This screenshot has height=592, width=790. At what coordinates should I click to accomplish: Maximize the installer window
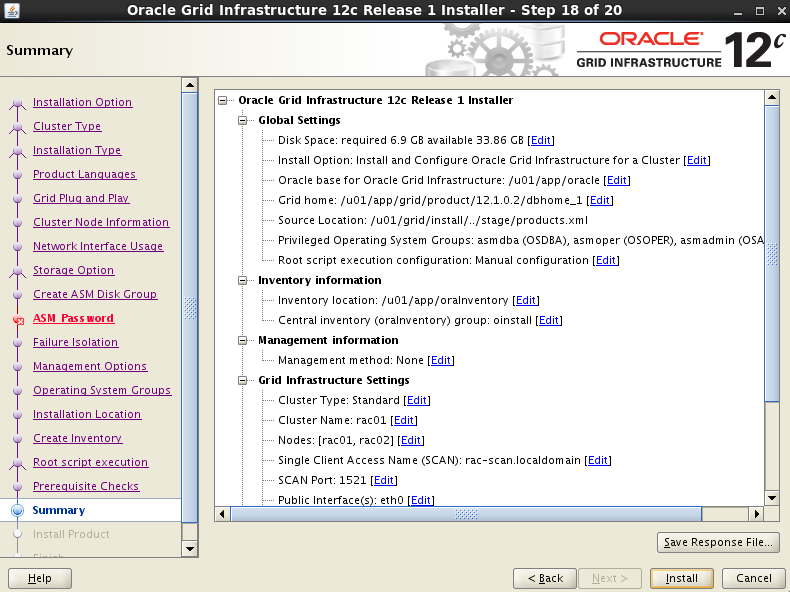point(760,11)
